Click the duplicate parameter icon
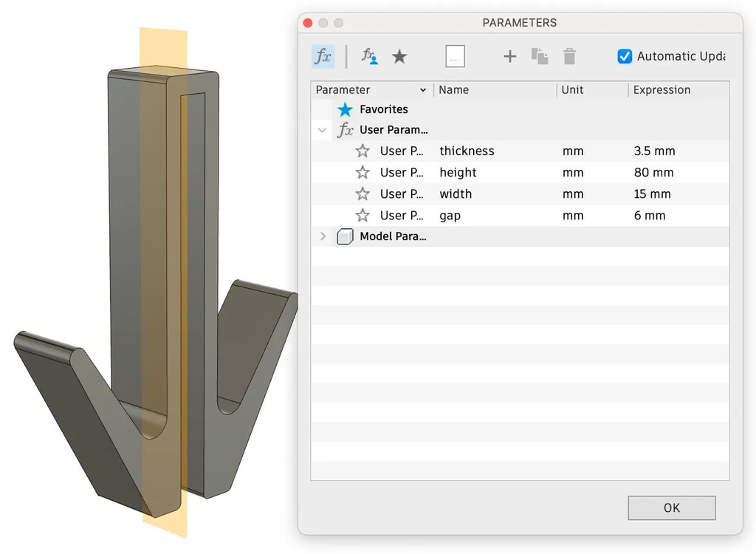This screenshot has width=756, height=554. click(539, 57)
